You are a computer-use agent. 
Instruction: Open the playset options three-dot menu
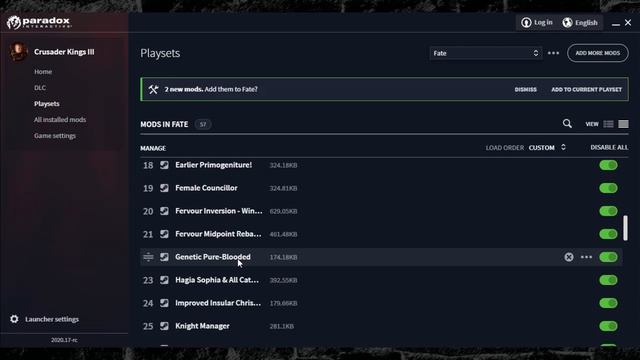[553, 53]
